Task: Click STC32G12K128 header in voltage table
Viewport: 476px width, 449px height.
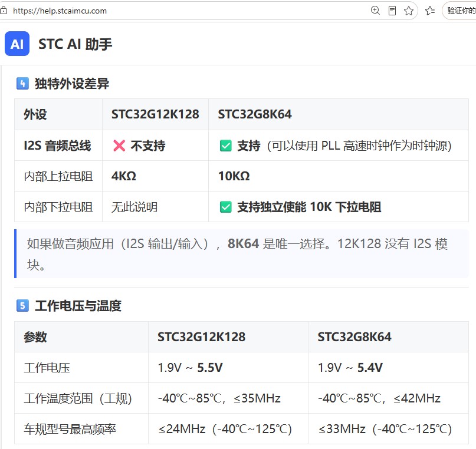Action: click(201, 337)
